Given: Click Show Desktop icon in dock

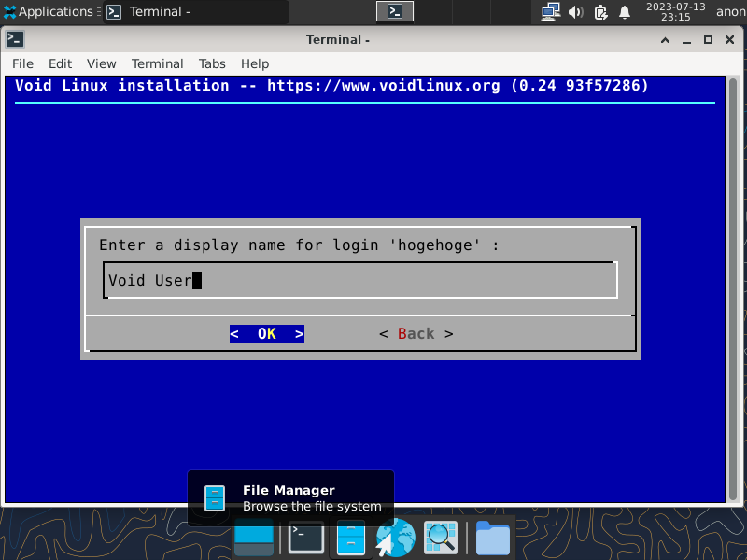Looking at the screenshot, I should pyautogui.click(x=254, y=539).
